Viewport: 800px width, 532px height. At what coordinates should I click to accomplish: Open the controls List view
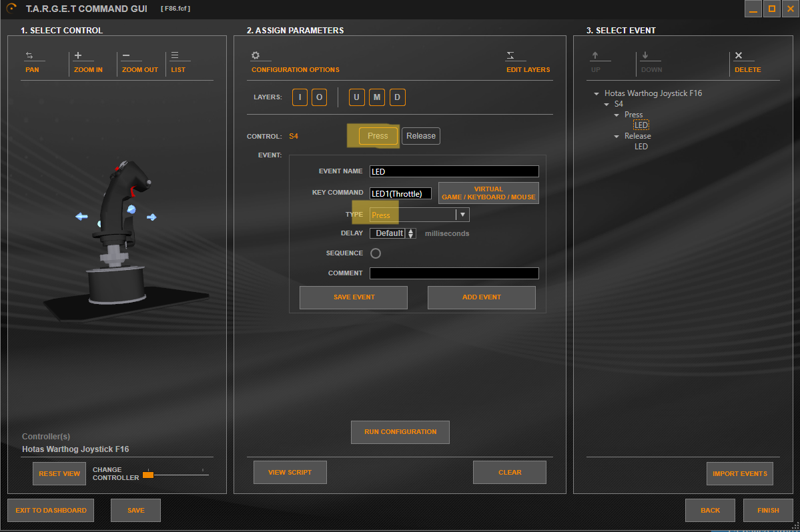point(178,62)
